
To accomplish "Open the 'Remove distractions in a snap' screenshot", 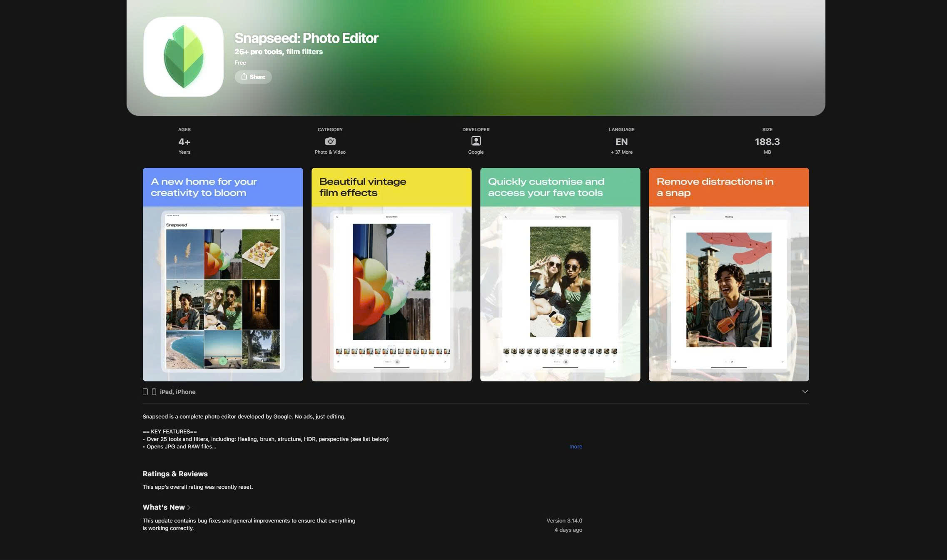I will 729,274.
